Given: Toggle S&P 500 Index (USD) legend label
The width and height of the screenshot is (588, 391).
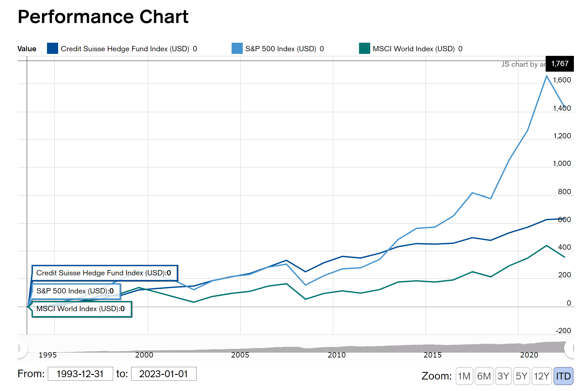Looking at the screenshot, I should click(x=281, y=49).
